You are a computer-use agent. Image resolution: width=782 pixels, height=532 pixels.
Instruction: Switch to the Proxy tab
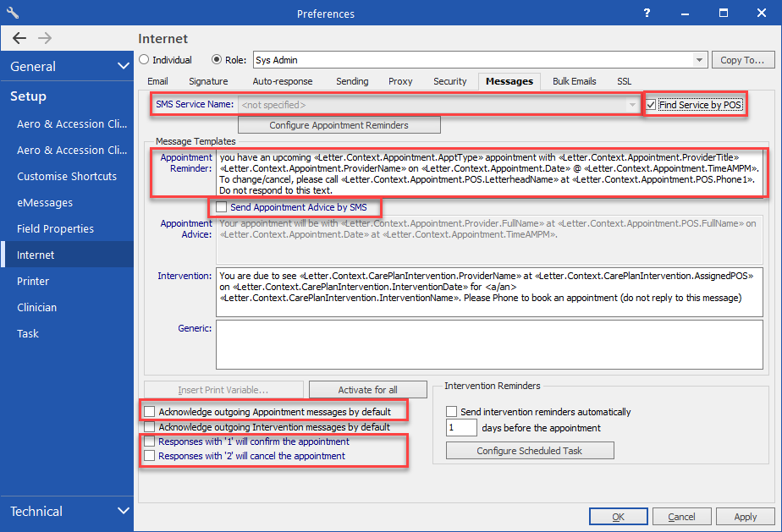point(400,81)
